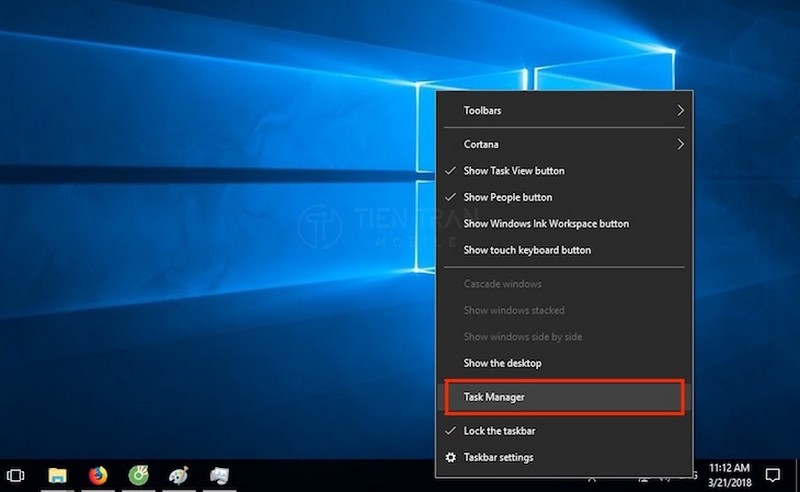Enable Show touch keyboard button
Image resolution: width=800 pixels, height=492 pixels.
point(527,250)
